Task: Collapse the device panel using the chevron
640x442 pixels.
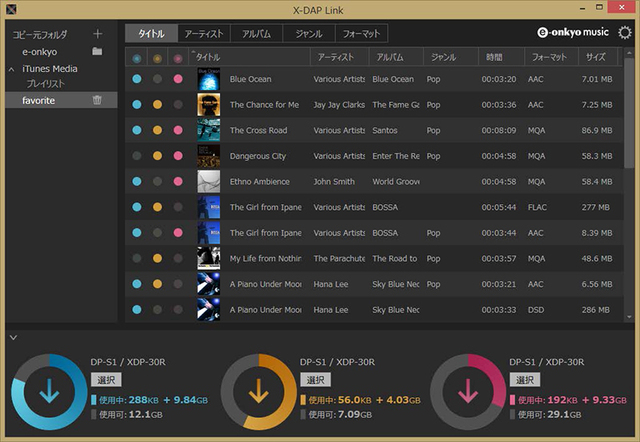Action: point(13,337)
